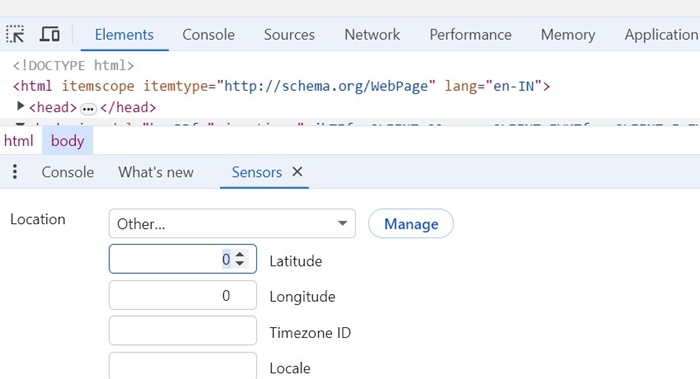Expand the collapsed head ellipsis

[x=88, y=108]
